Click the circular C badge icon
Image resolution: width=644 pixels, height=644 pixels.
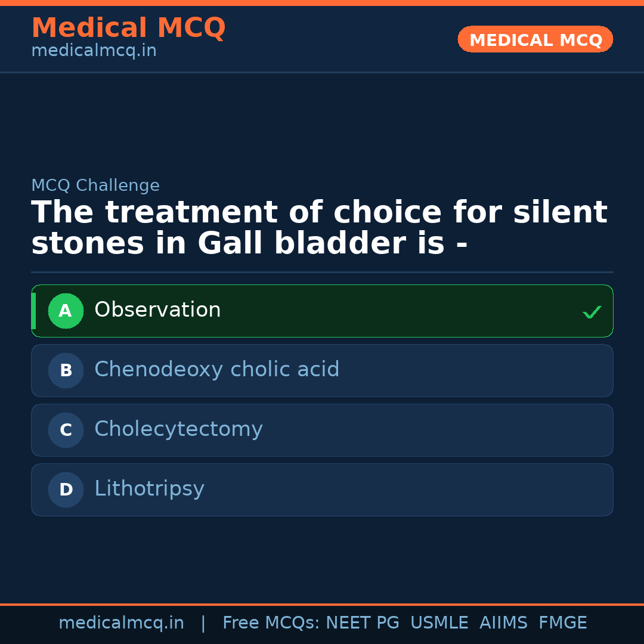point(66,430)
